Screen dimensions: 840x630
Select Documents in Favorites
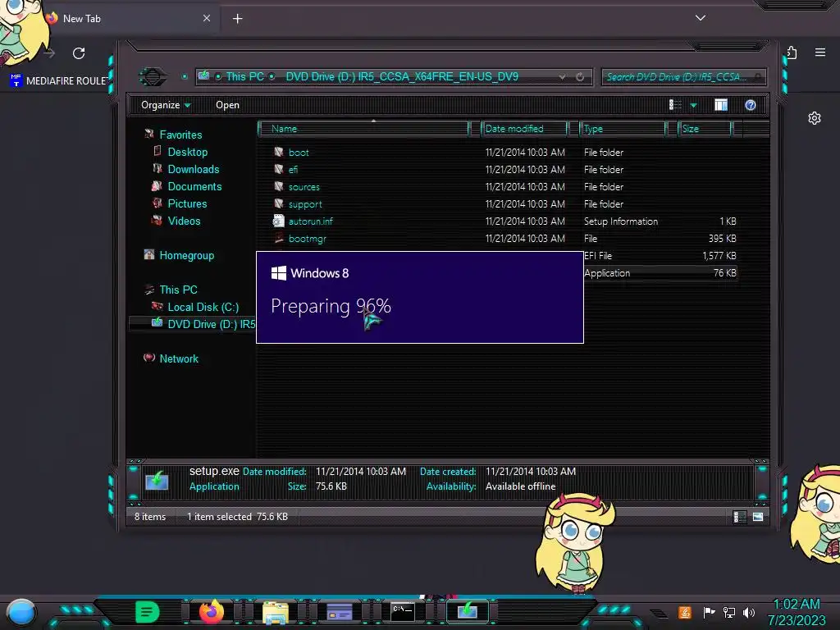pyautogui.click(x=194, y=186)
